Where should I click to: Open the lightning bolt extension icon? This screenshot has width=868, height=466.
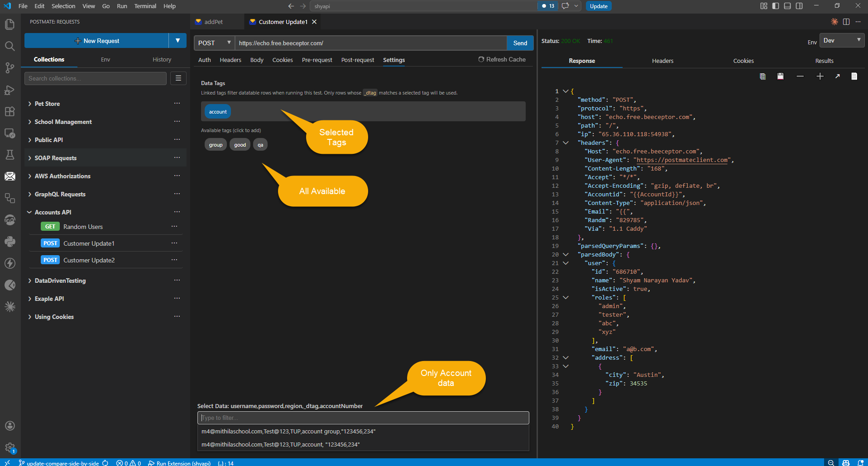[10, 263]
